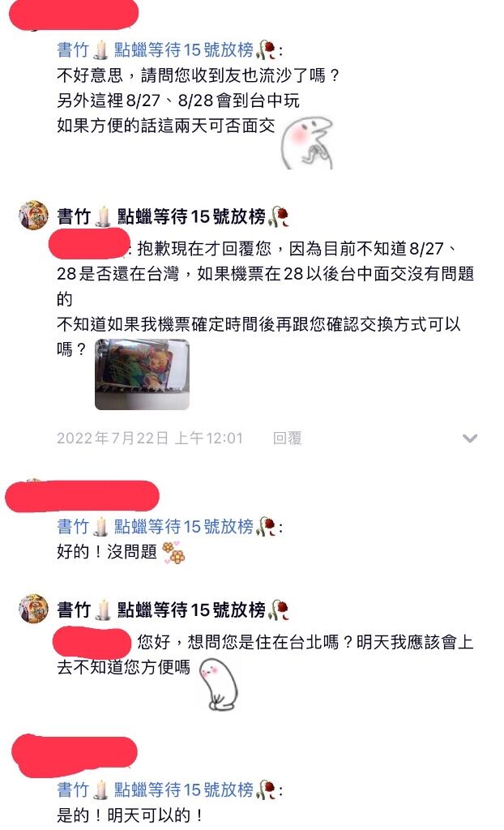
Task: Click the profile avatar above 您好，想問您是住在台北嗎
Action: point(34,609)
